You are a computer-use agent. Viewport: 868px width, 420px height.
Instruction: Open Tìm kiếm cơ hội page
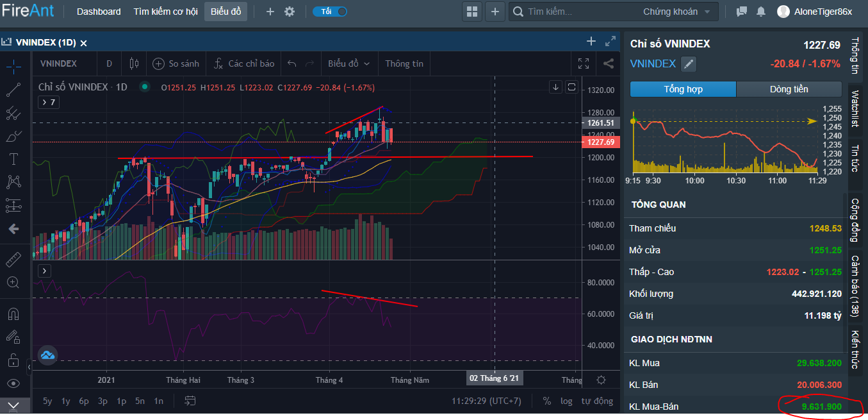pos(165,12)
